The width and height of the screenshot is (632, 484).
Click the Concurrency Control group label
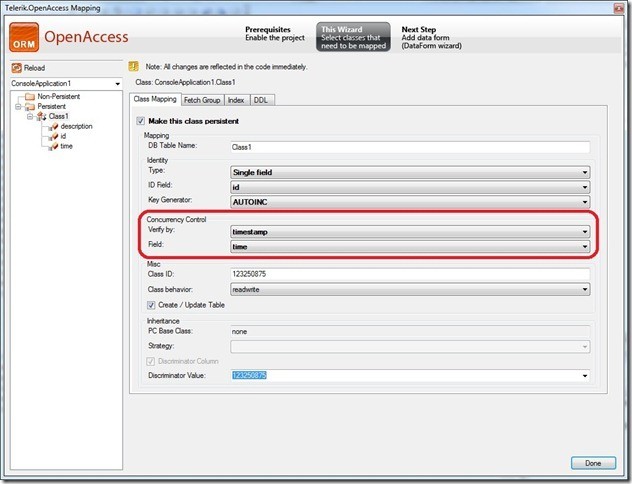pyautogui.click(x=176, y=220)
